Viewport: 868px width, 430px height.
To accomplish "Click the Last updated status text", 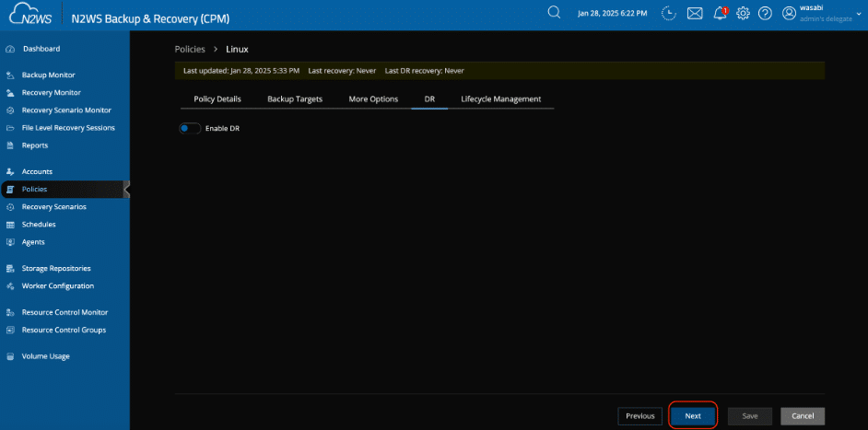I will (x=241, y=71).
